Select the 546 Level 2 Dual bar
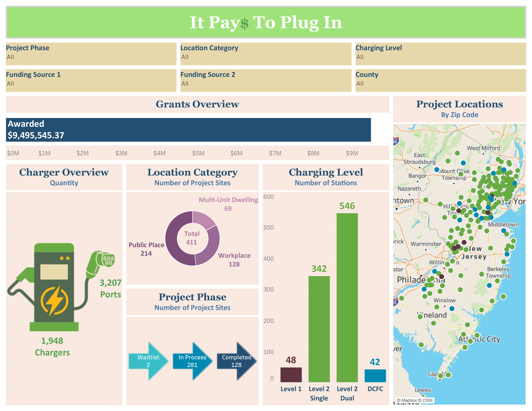 (347, 292)
